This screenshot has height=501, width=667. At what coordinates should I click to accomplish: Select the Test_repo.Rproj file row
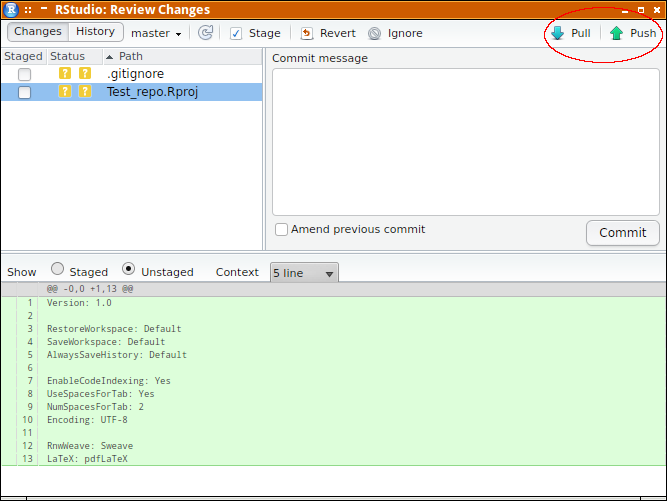tap(131, 92)
